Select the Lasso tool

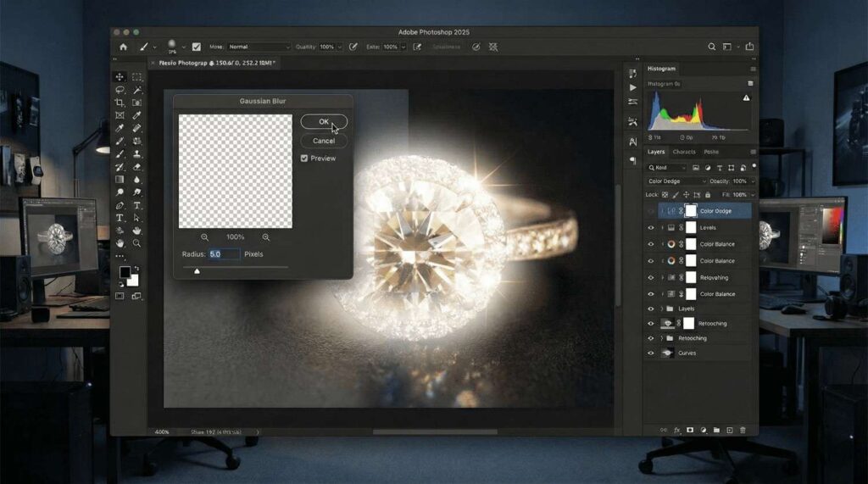tap(120, 90)
